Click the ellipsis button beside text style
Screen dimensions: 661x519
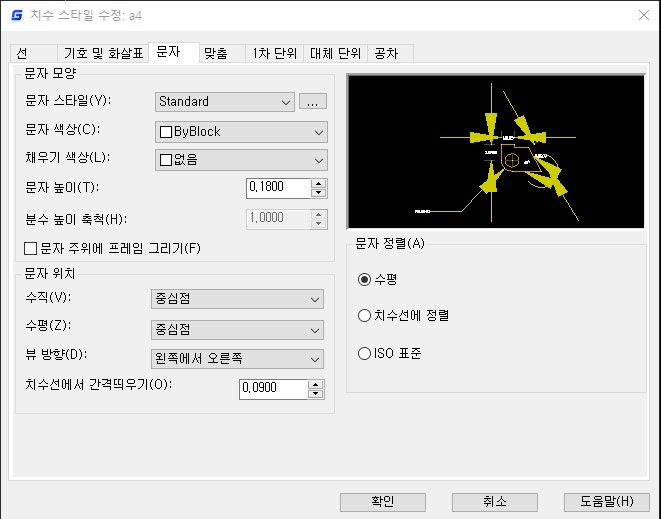(x=313, y=102)
